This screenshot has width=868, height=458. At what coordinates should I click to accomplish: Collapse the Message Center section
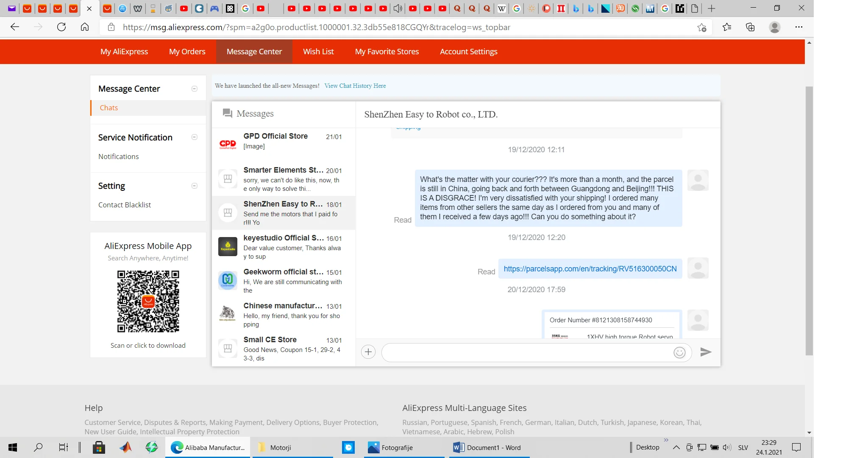195,89
